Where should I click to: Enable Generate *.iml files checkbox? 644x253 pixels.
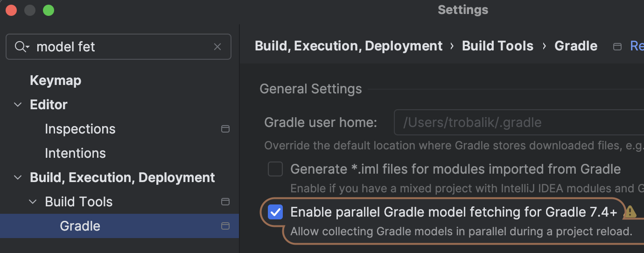275,169
